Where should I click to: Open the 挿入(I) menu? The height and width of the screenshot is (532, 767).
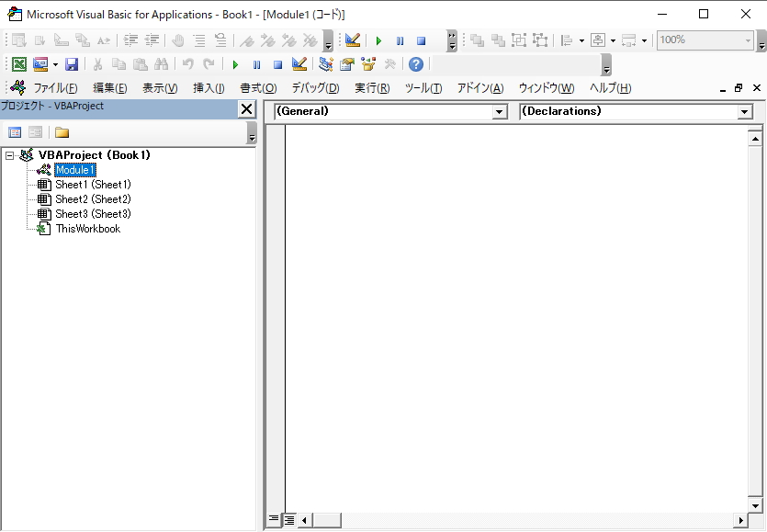[209, 88]
